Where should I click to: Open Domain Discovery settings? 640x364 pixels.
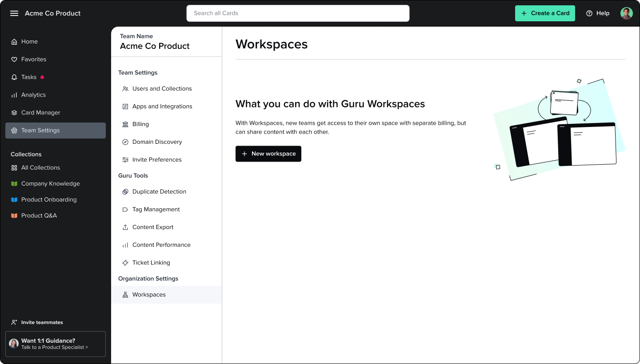click(167, 142)
